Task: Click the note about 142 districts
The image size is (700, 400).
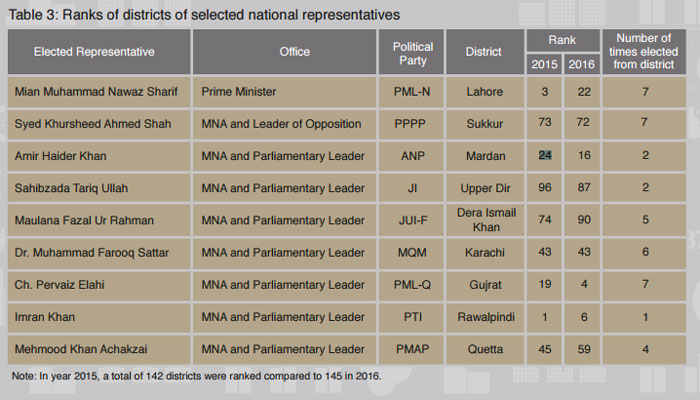Action: click(x=196, y=376)
